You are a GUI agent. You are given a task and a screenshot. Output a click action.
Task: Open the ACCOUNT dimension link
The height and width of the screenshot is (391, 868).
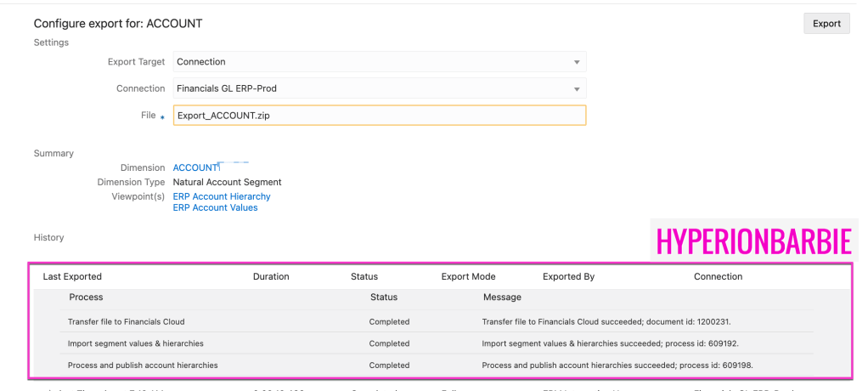(195, 168)
